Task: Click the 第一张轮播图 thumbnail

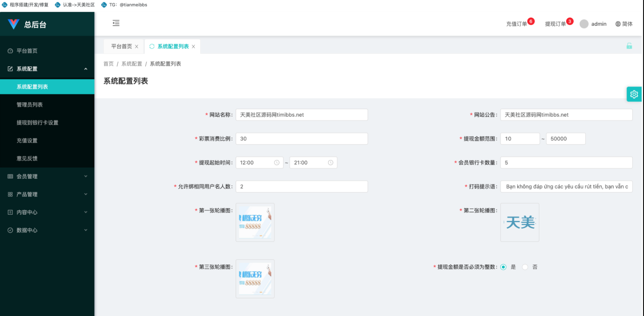Action: [x=255, y=223]
